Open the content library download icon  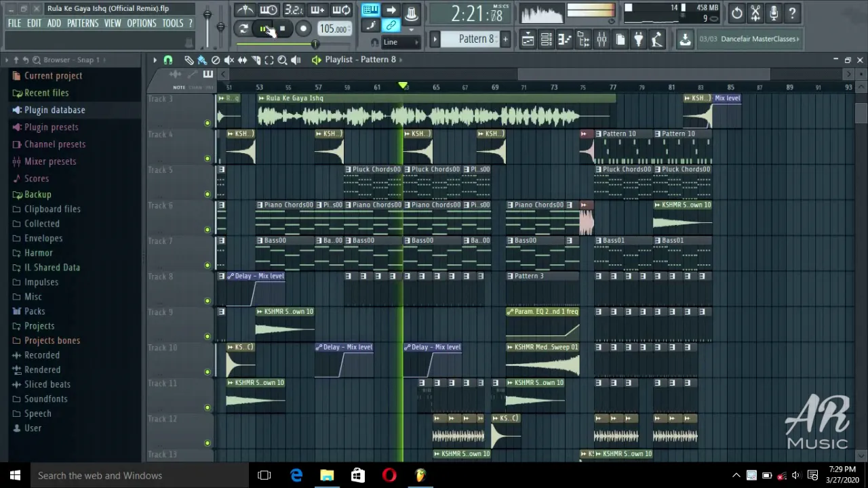point(685,39)
